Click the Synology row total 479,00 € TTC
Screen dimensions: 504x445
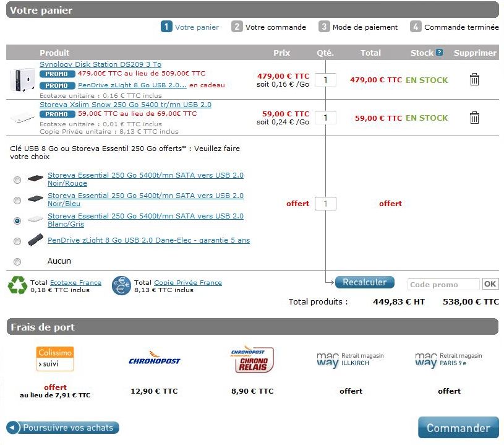(x=376, y=80)
